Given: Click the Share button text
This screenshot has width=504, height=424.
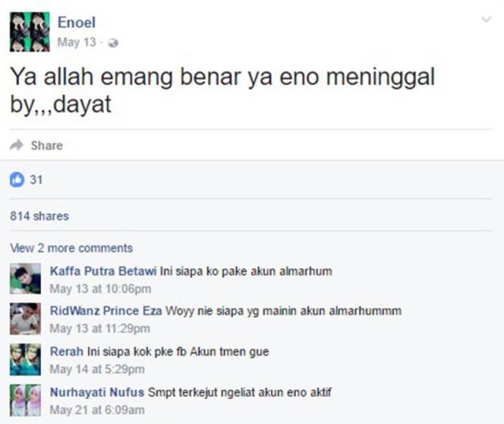Looking at the screenshot, I should [x=47, y=146].
